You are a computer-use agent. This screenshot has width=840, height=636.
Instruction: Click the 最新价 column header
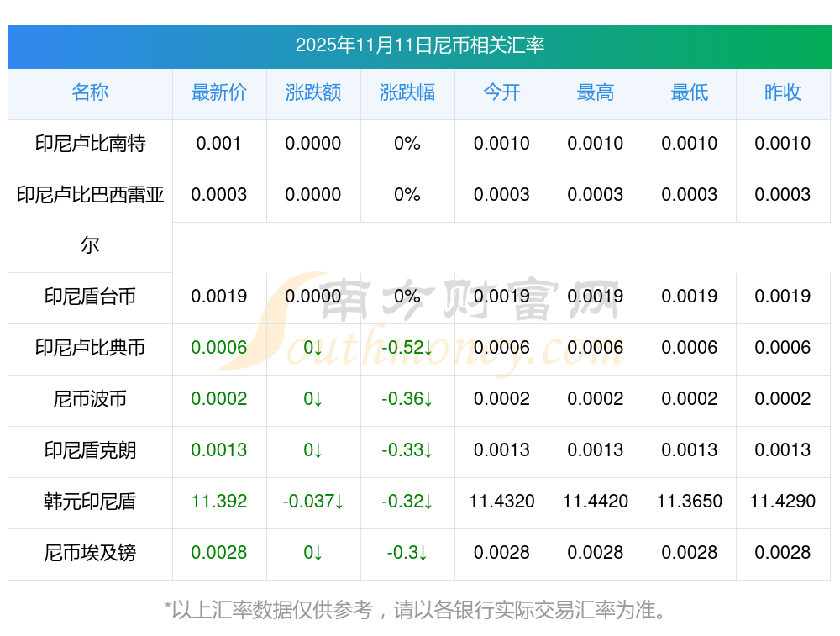click(x=219, y=92)
